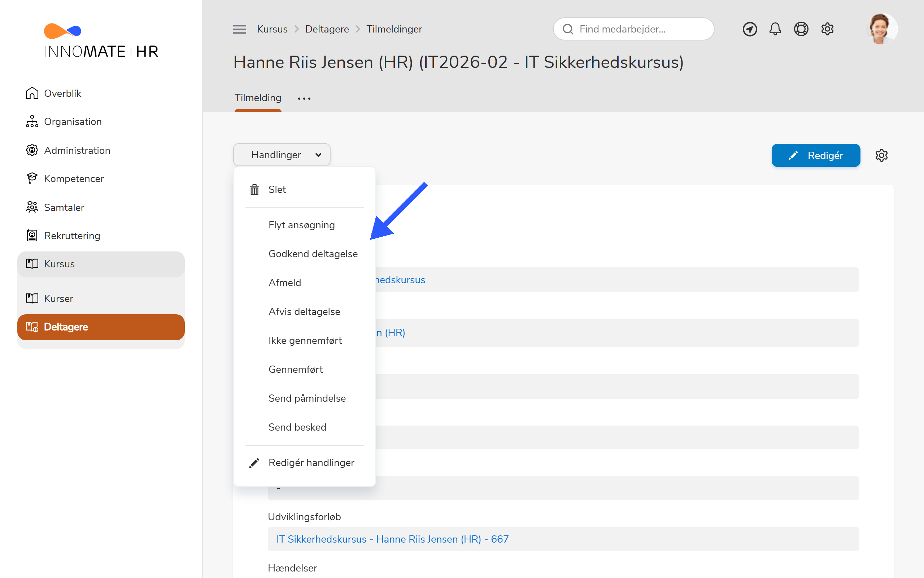Image resolution: width=924 pixels, height=578 pixels.
Task: Click the Kurser book icon
Action: click(32, 298)
